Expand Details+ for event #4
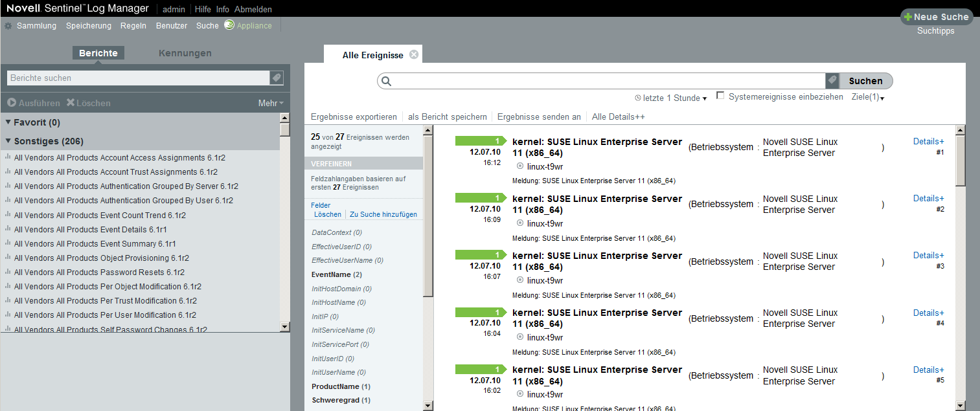980x411 pixels. pyautogui.click(x=928, y=313)
